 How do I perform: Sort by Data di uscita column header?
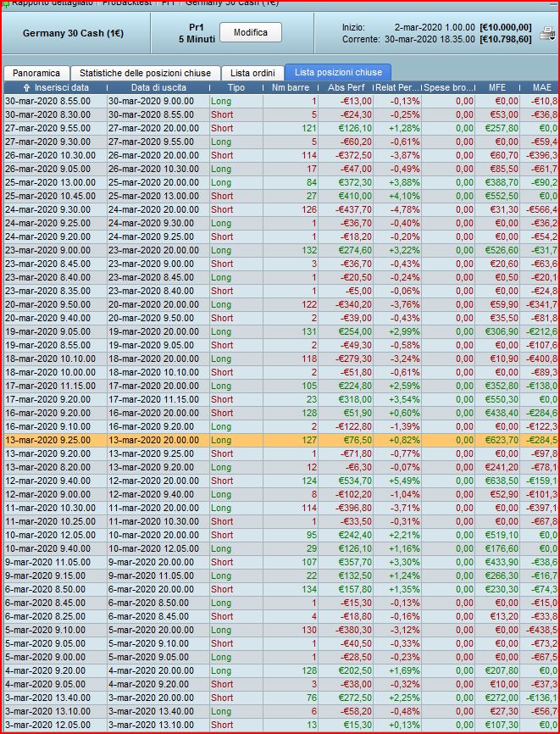pyautogui.click(x=158, y=87)
